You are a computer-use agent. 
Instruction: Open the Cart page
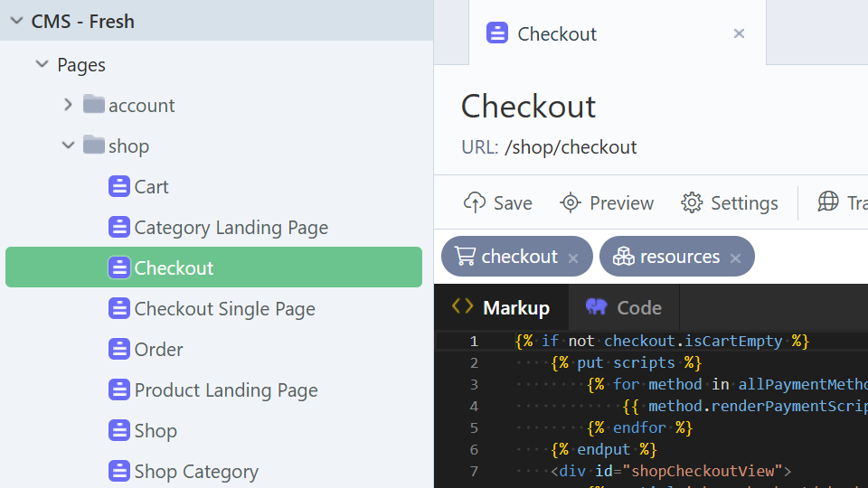(x=151, y=186)
